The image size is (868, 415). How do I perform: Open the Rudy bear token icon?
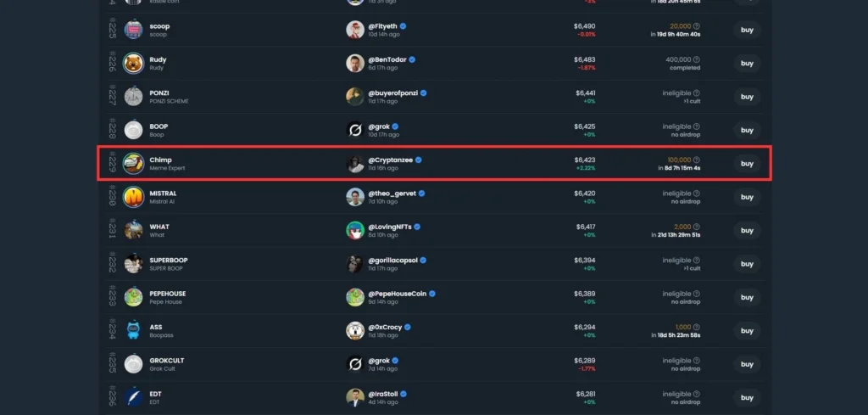pyautogui.click(x=133, y=63)
